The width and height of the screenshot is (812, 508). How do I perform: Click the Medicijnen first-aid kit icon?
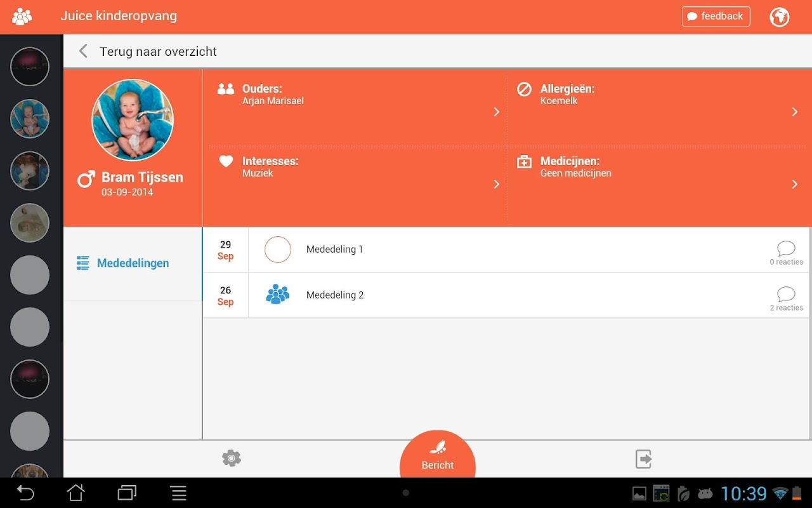(524, 162)
